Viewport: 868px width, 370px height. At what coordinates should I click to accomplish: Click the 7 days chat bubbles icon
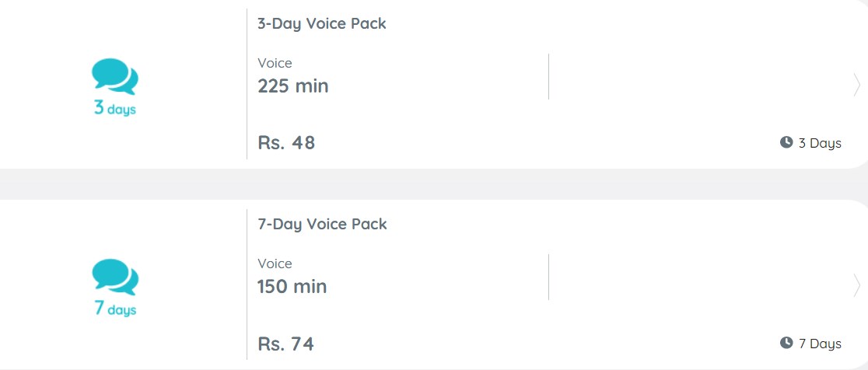tap(114, 277)
